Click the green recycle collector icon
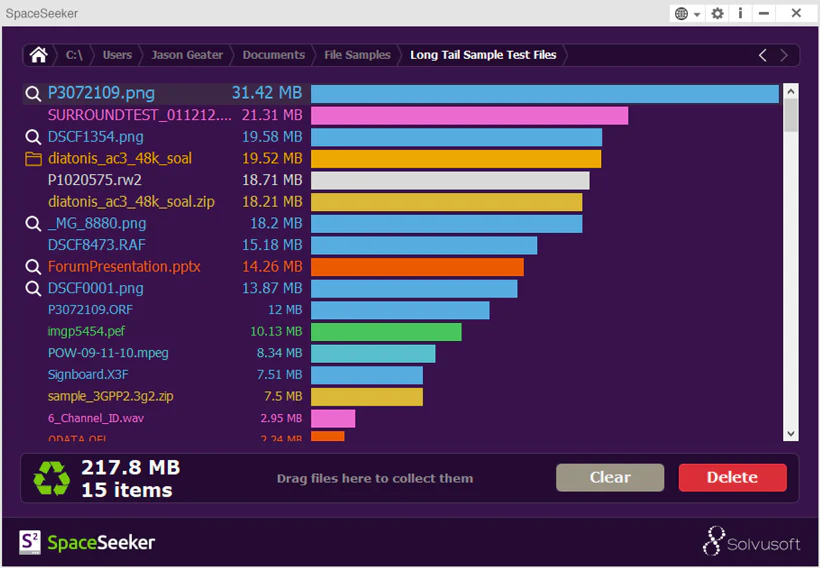Image resolution: width=820 pixels, height=568 pixels. [x=51, y=478]
